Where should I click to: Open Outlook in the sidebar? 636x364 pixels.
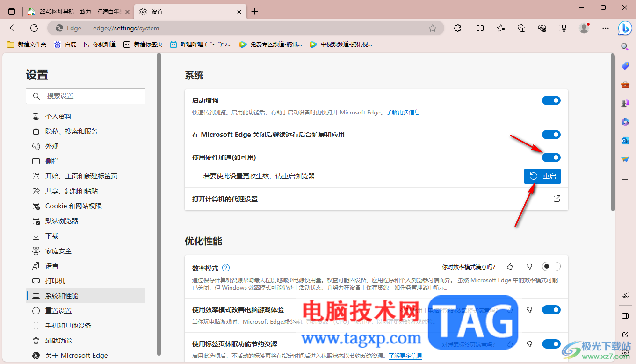[625, 141]
